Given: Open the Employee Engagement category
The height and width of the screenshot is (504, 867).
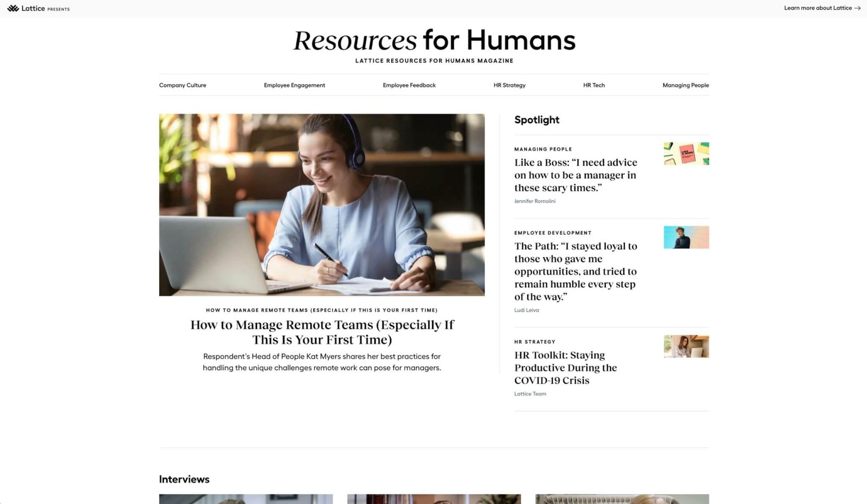Looking at the screenshot, I should point(294,85).
